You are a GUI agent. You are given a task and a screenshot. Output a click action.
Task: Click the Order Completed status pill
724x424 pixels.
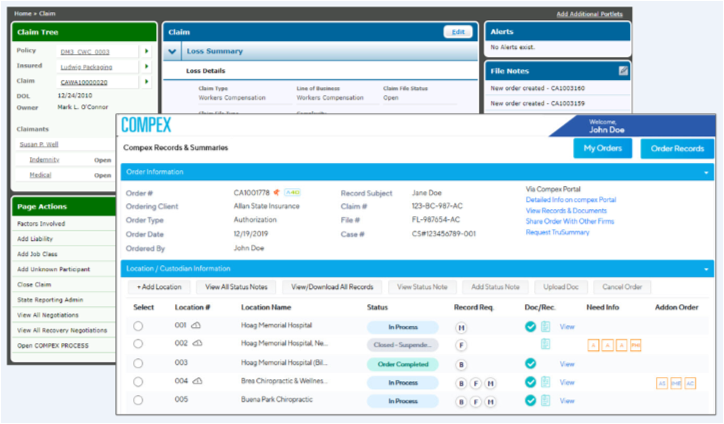[x=403, y=364]
